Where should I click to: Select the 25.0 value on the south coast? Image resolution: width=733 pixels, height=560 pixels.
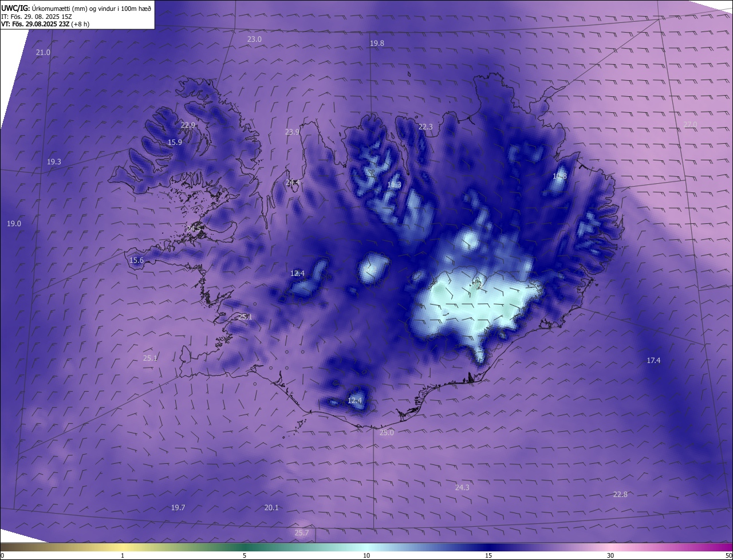coord(387,433)
